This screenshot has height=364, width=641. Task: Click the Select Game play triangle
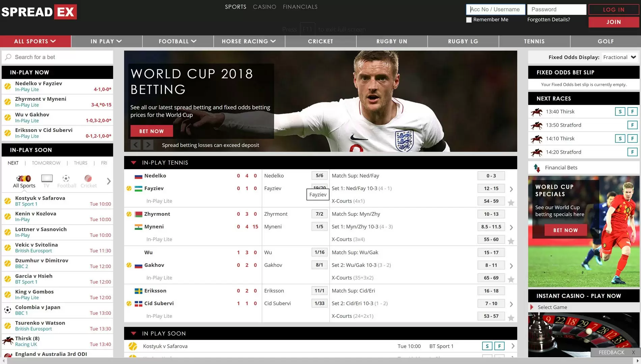[x=532, y=307]
